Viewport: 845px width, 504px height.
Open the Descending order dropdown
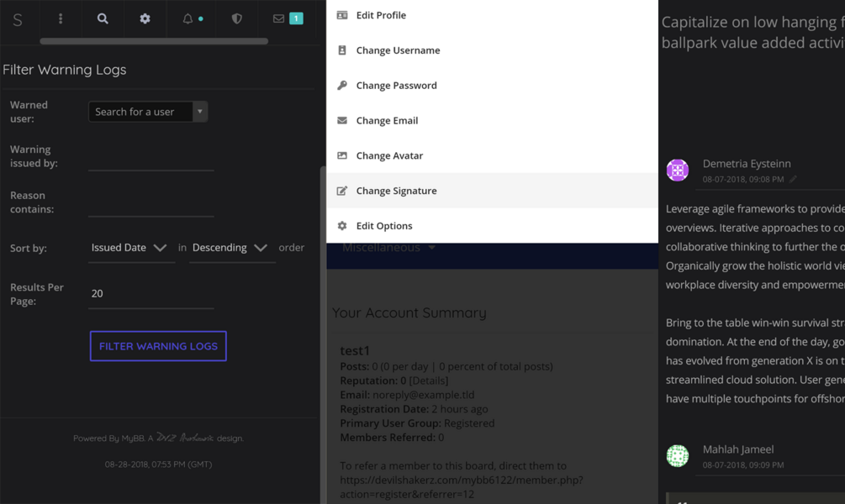(x=230, y=248)
